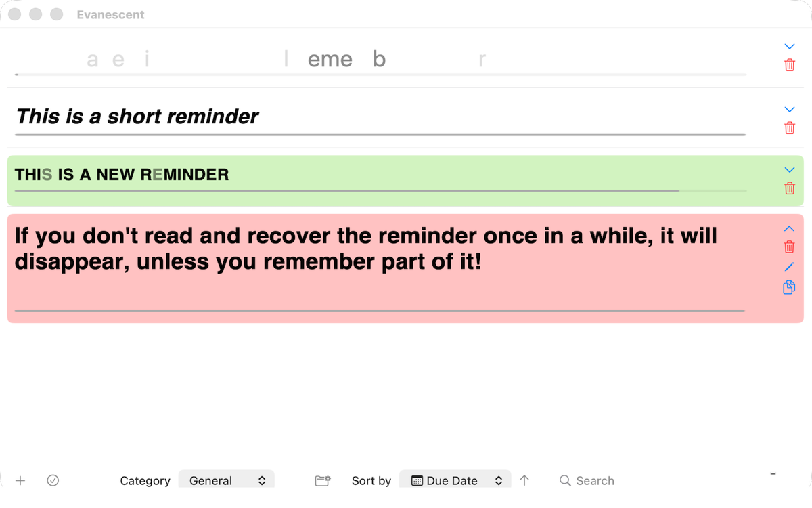Click the "This is a short reminder" text
Image resolution: width=812 pixels, height=508 pixels.
(137, 117)
